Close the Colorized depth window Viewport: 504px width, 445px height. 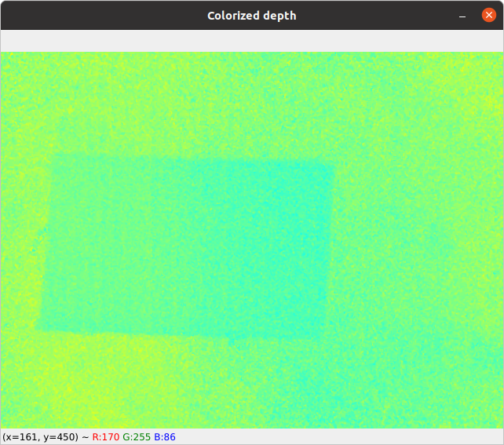pos(488,16)
